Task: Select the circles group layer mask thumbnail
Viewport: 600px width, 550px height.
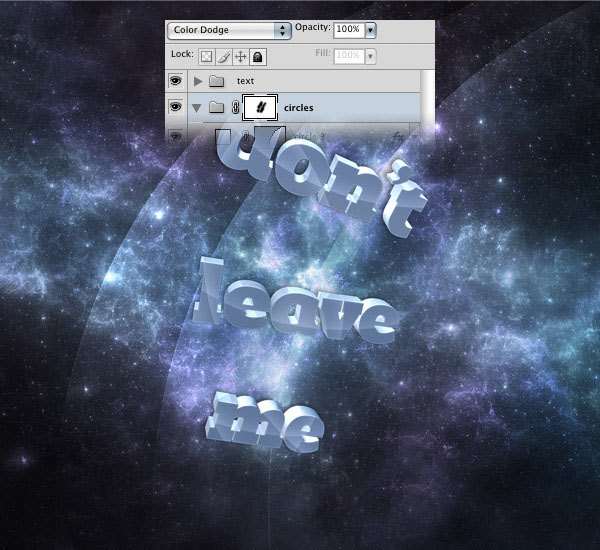Action: tap(260, 107)
